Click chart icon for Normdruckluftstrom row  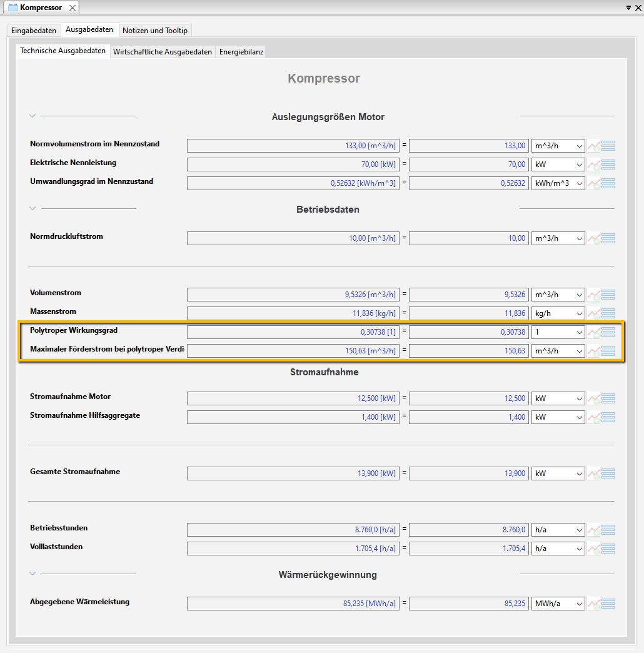tap(593, 238)
